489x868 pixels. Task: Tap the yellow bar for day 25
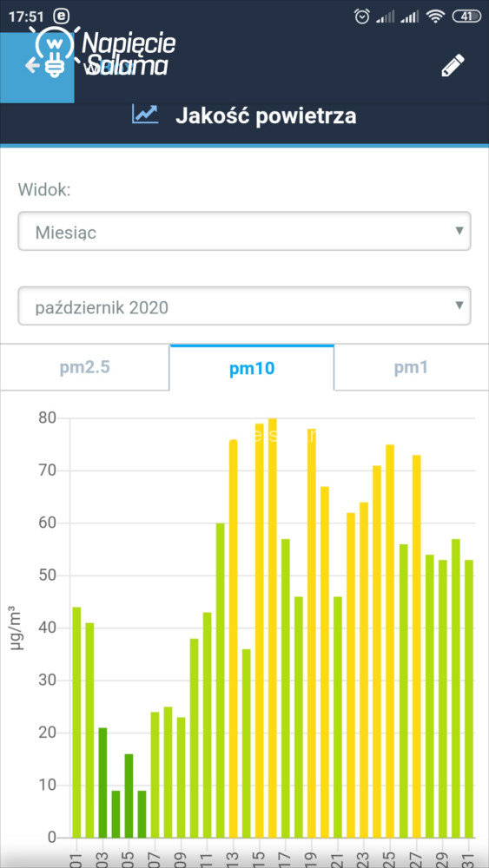coord(390,641)
